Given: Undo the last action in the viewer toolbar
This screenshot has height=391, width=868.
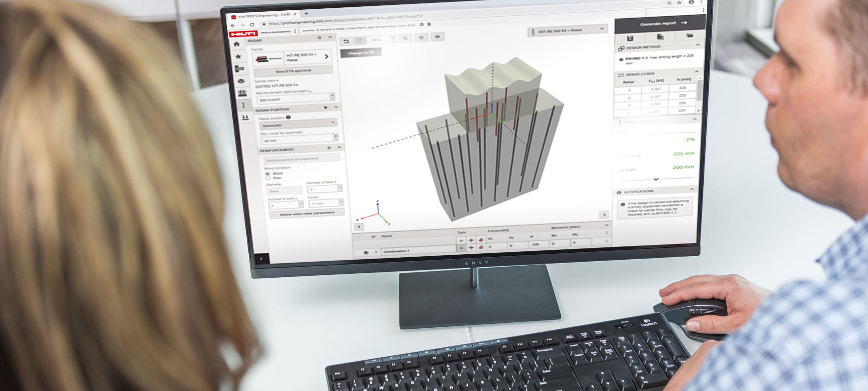Looking at the screenshot, I should (346, 41).
